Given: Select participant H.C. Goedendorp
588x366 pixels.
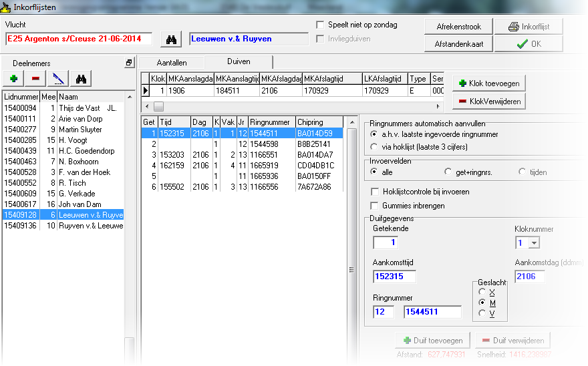Looking at the screenshot, I should pyautogui.click(x=63, y=151).
